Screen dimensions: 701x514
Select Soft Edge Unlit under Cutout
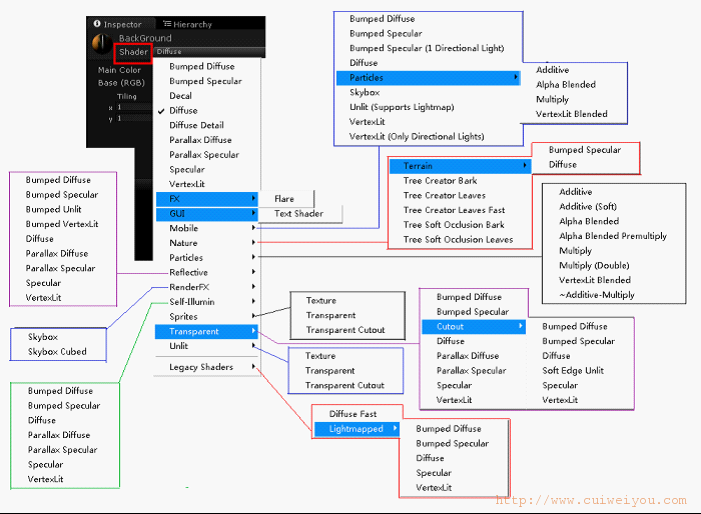573,371
